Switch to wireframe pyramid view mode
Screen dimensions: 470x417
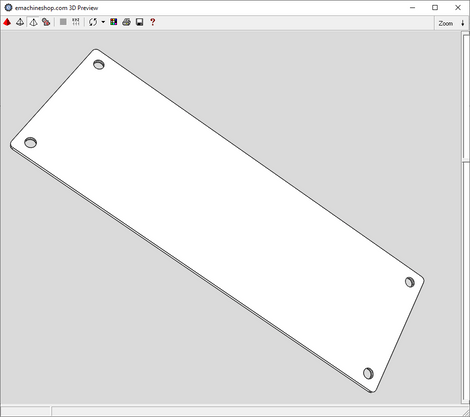(20, 22)
